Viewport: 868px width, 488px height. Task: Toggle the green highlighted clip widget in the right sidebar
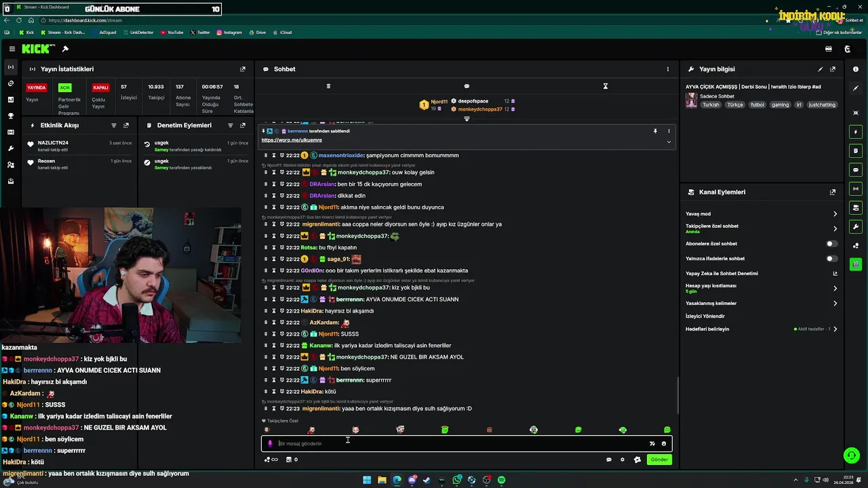click(856, 264)
